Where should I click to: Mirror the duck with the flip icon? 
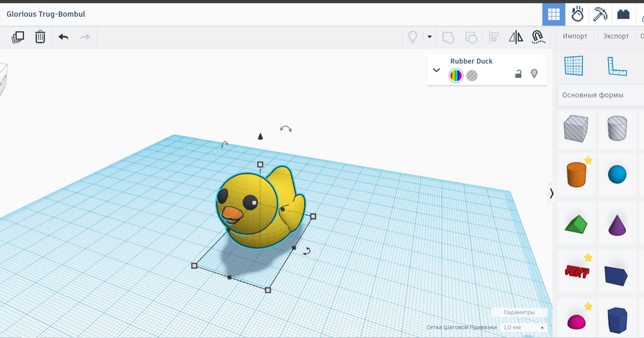click(x=516, y=37)
